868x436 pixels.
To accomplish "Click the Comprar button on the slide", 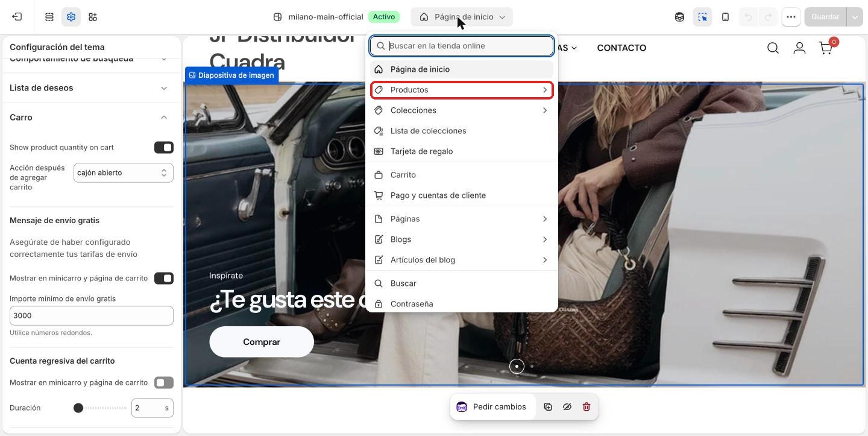I will [262, 342].
